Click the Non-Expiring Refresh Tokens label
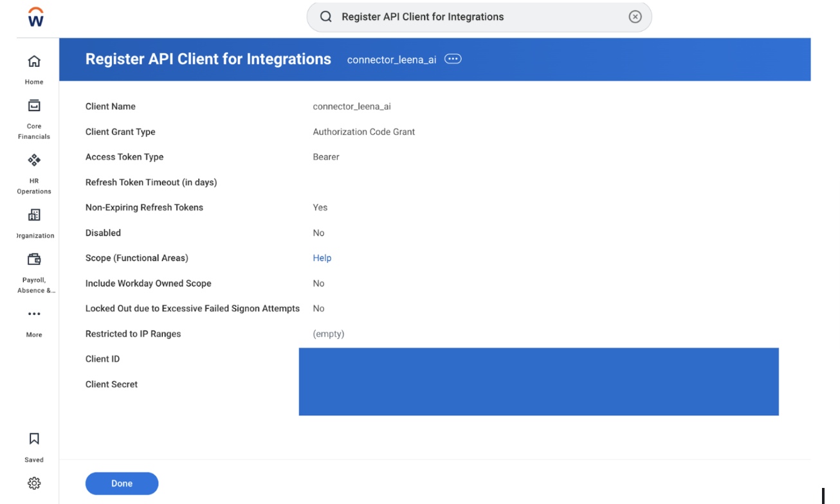This screenshot has height=504, width=840. pyautogui.click(x=144, y=208)
